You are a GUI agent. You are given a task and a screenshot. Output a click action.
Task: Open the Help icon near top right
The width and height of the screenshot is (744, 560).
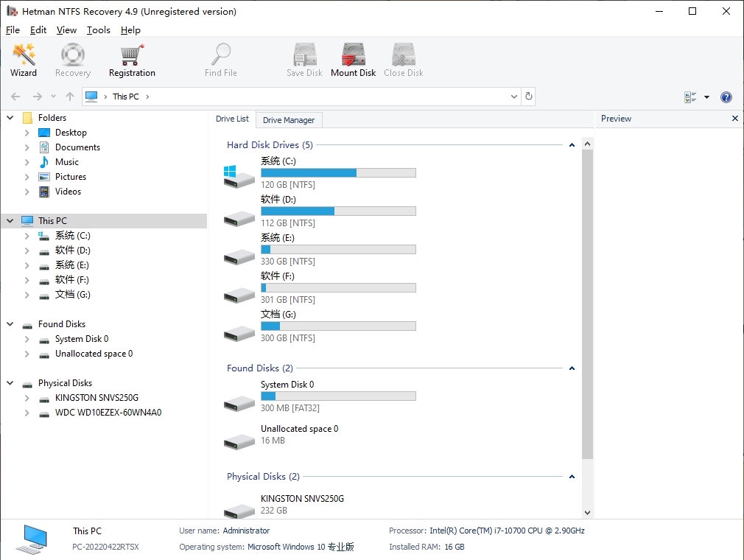point(726,96)
